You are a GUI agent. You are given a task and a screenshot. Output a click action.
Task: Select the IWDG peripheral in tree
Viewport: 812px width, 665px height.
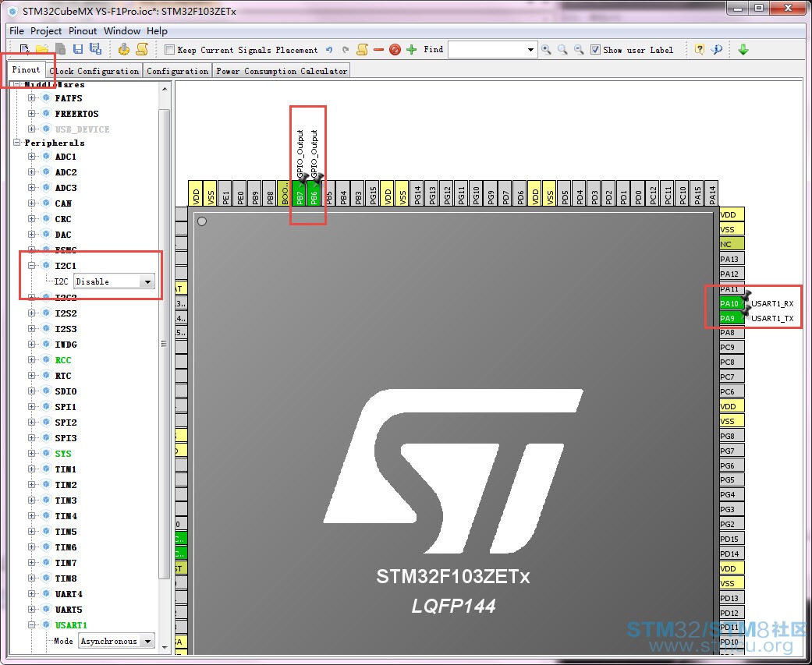click(66, 344)
